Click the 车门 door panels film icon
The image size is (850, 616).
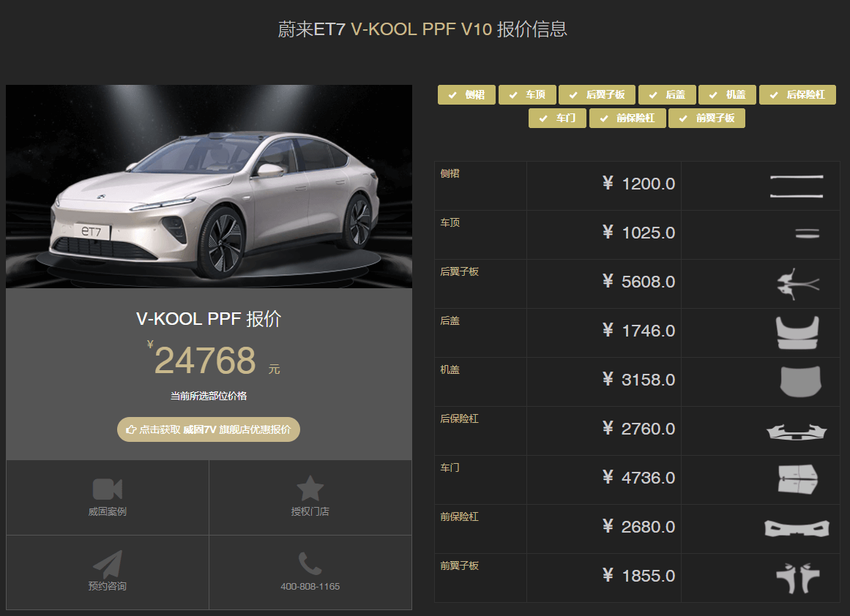(797, 479)
